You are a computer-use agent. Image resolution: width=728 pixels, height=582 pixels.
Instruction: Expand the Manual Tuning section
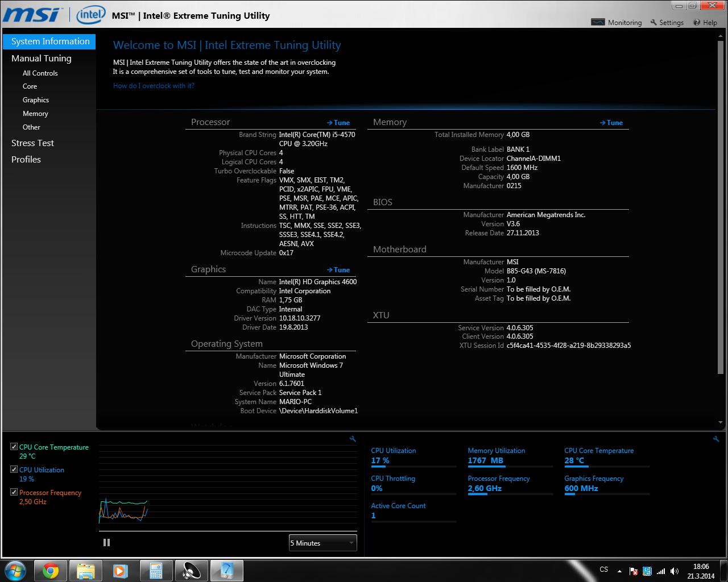[42, 59]
